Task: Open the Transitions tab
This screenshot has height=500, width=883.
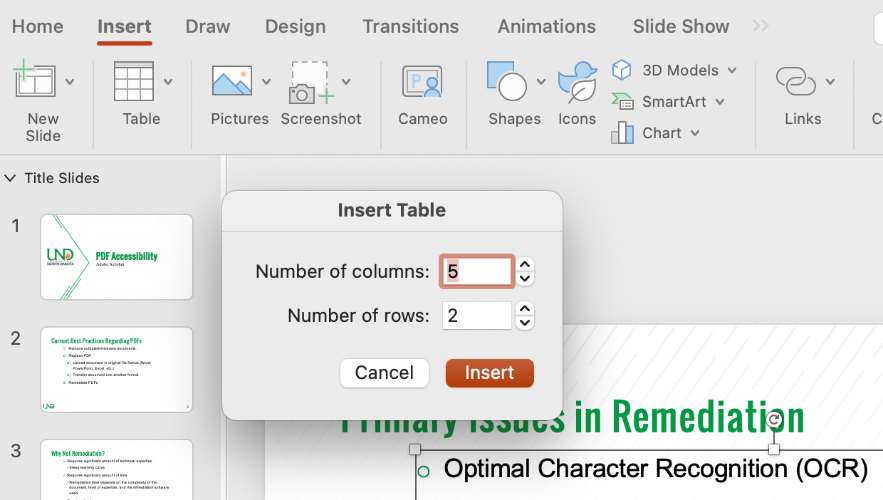Action: click(x=411, y=26)
